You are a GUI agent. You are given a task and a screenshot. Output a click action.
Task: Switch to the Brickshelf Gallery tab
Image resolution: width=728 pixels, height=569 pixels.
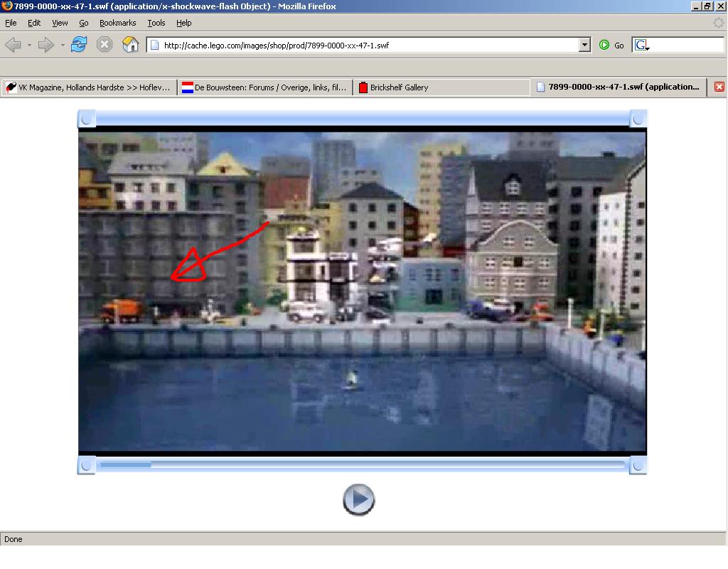click(x=441, y=87)
